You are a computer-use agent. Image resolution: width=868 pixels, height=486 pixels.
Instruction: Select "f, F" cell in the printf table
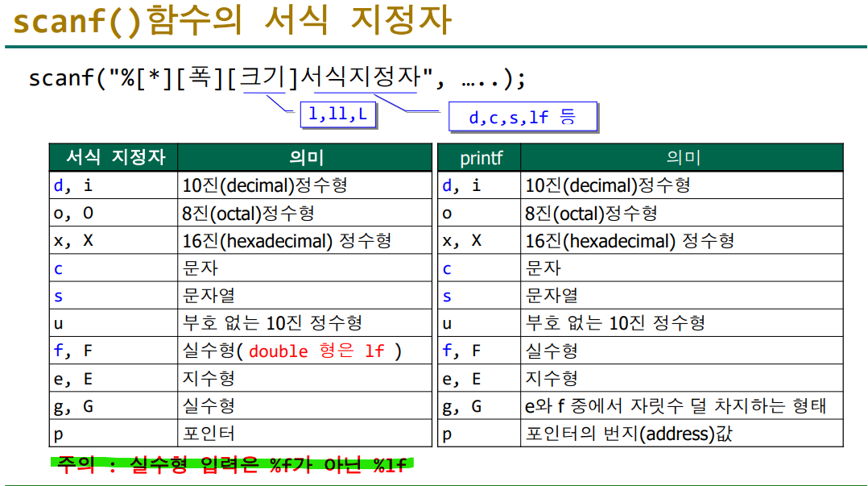pyautogui.click(x=479, y=351)
